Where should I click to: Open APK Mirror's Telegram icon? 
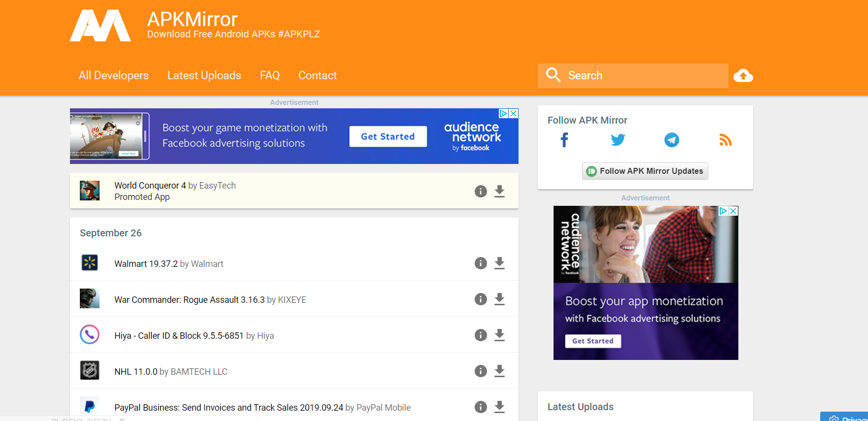(x=671, y=140)
